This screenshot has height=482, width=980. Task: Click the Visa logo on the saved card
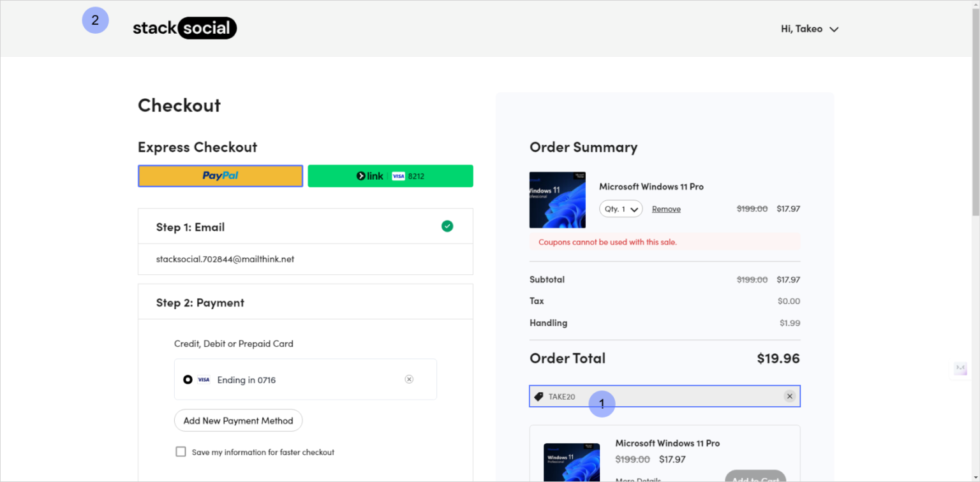(204, 379)
